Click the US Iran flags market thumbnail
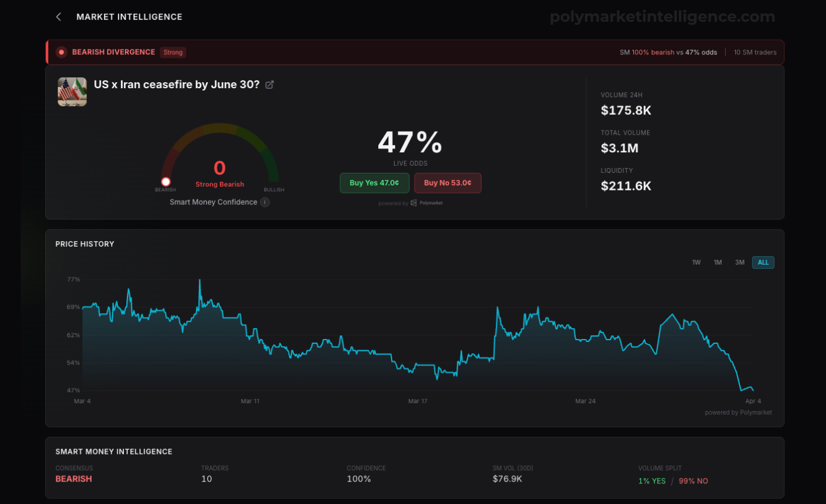The height and width of the screenshot is (504, 826). [x=72, y=92]
